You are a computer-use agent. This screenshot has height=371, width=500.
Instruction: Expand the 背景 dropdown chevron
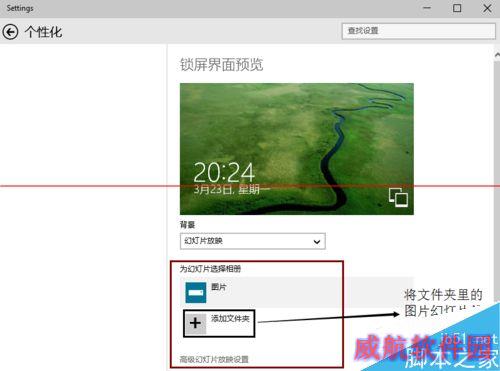tap(317, 242)
